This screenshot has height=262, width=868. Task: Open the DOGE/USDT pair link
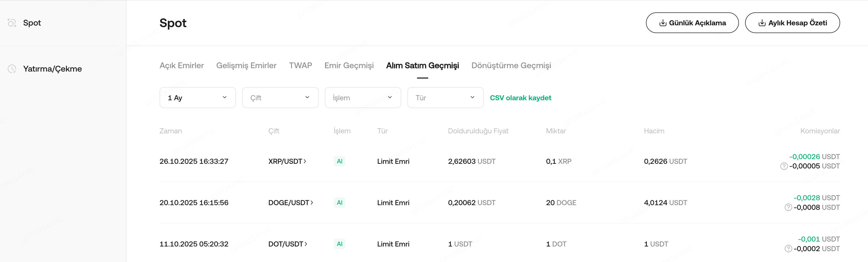tap(289, 203)
